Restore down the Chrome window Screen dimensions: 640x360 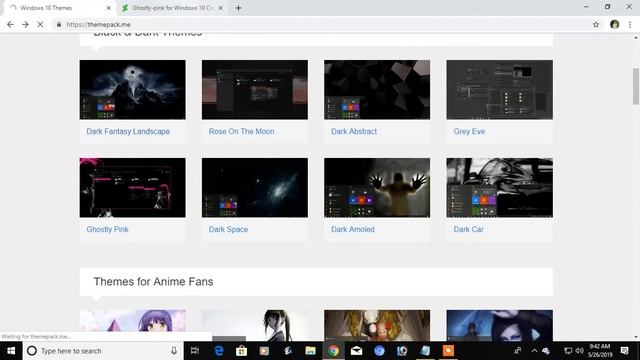click(607, 7)
